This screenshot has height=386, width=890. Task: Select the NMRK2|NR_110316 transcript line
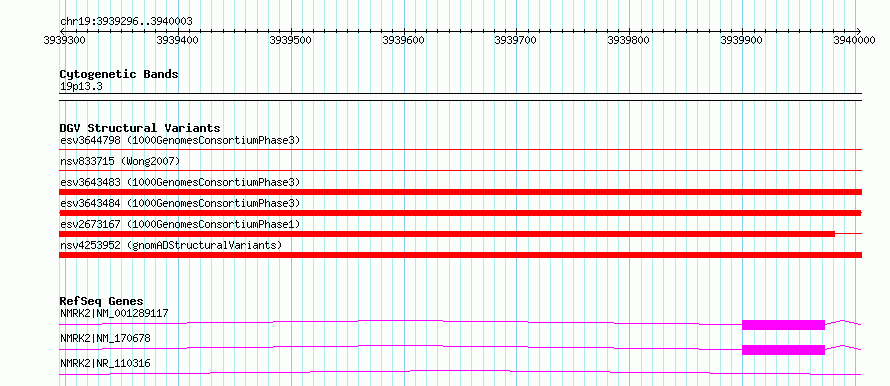click(x=460, y=373)
